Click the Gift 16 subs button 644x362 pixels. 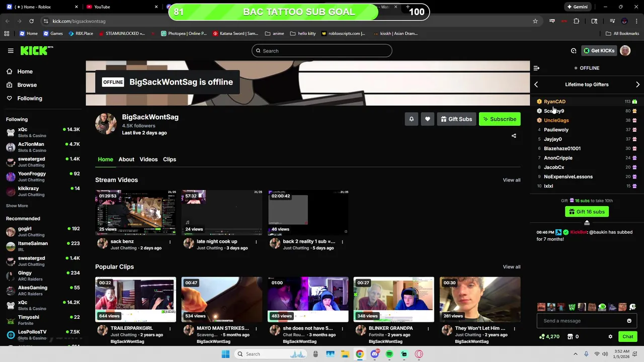click(x=587, y=212)
